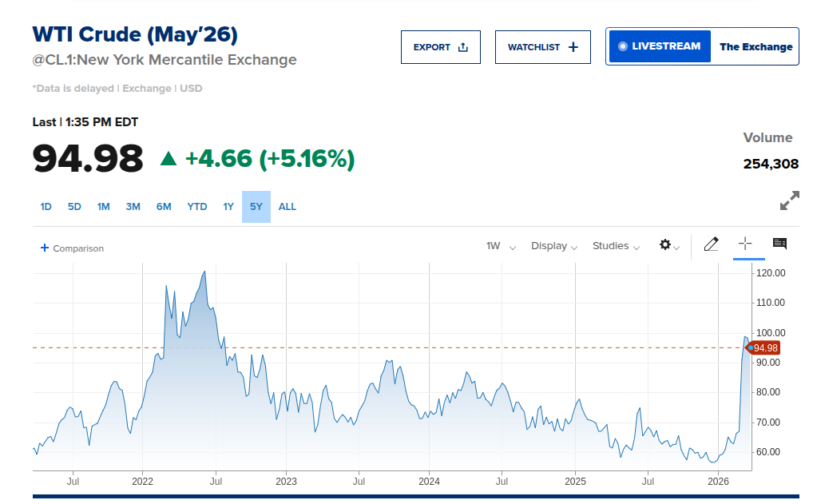Select the 5D time range

click(x=74, y=206)
